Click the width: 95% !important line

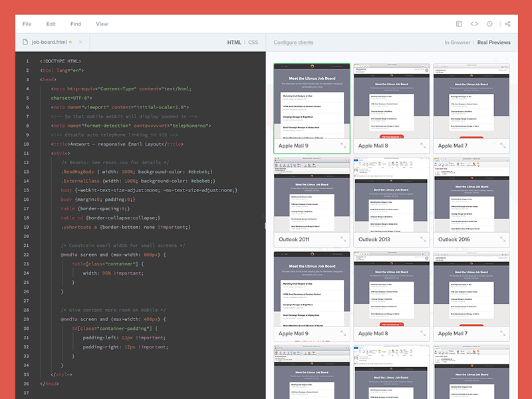(113, 273)
